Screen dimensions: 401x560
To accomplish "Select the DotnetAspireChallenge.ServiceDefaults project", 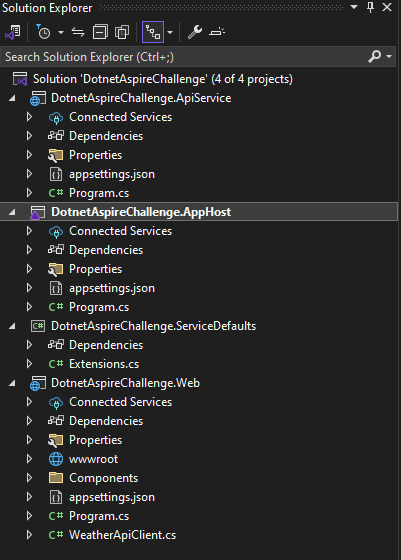I will click(x=154, y=326).
